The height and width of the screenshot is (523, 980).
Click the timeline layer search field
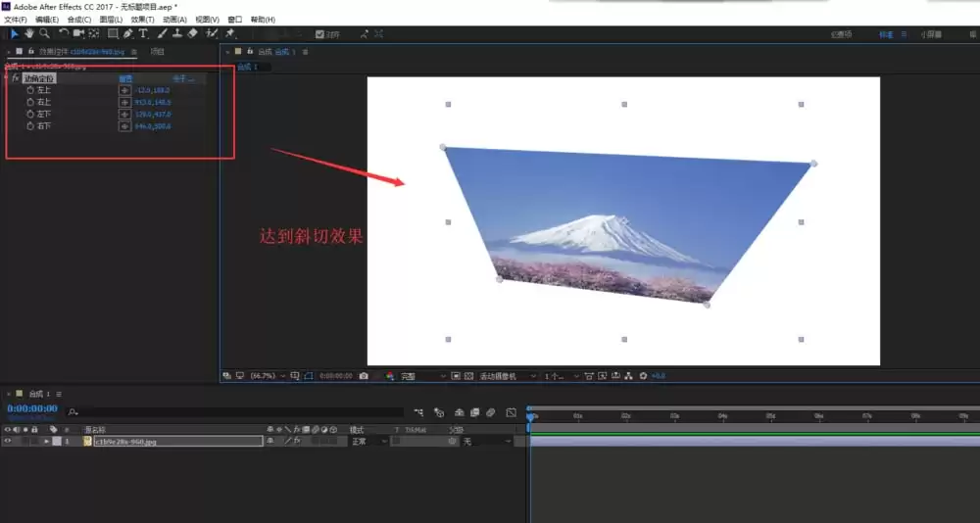click(x=235, y=412)
